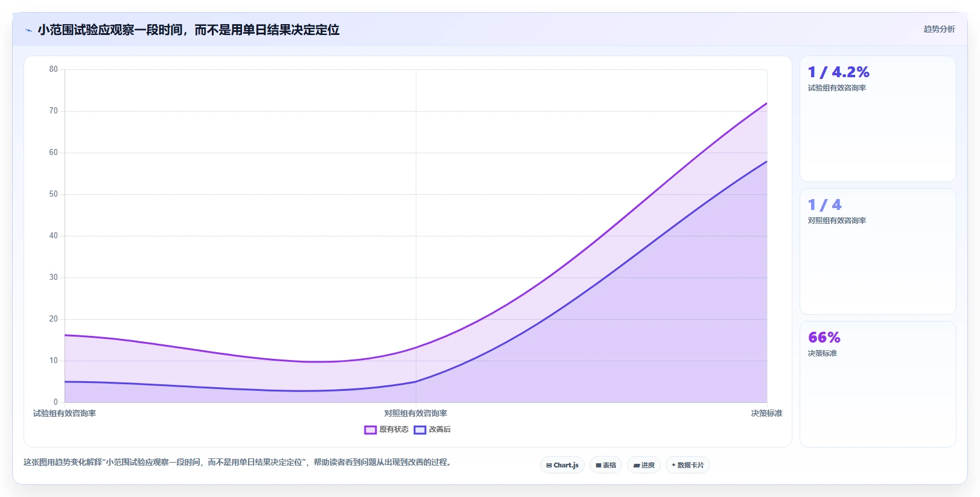Click the y-axis value 20
The height and width of the screenshot is (497, 980).
point(54,319)
